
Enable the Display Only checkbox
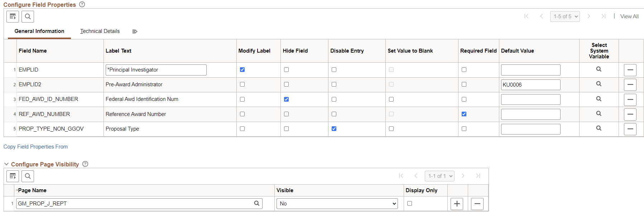[409, 203]
